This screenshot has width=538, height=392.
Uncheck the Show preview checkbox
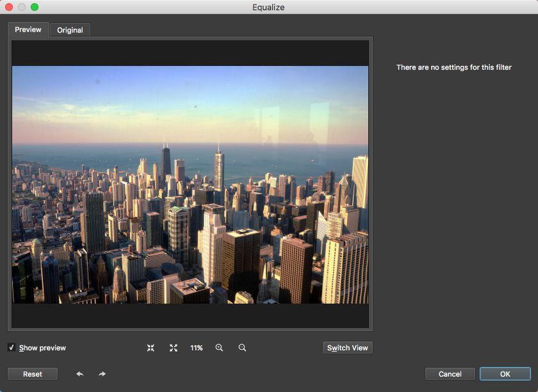tap(12, 348)
